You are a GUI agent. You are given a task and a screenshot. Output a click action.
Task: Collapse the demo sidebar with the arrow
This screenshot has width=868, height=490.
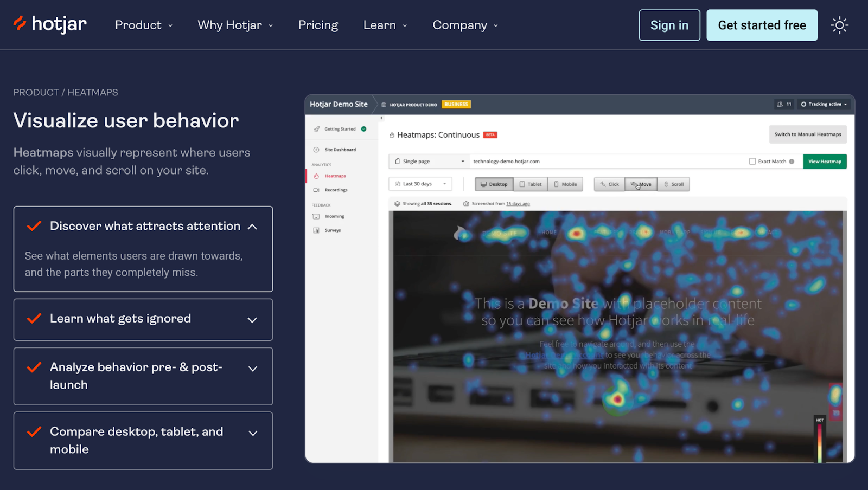(x=381, y=118)
